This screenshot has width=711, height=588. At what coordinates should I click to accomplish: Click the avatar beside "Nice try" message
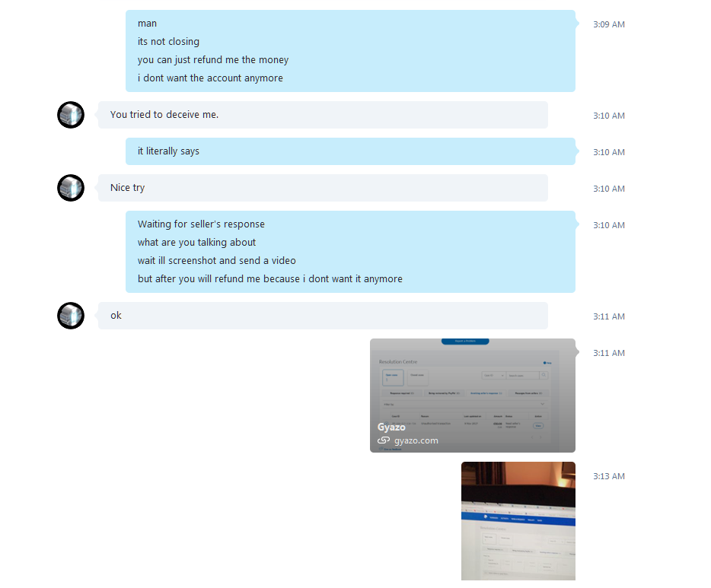coord(71,188)
